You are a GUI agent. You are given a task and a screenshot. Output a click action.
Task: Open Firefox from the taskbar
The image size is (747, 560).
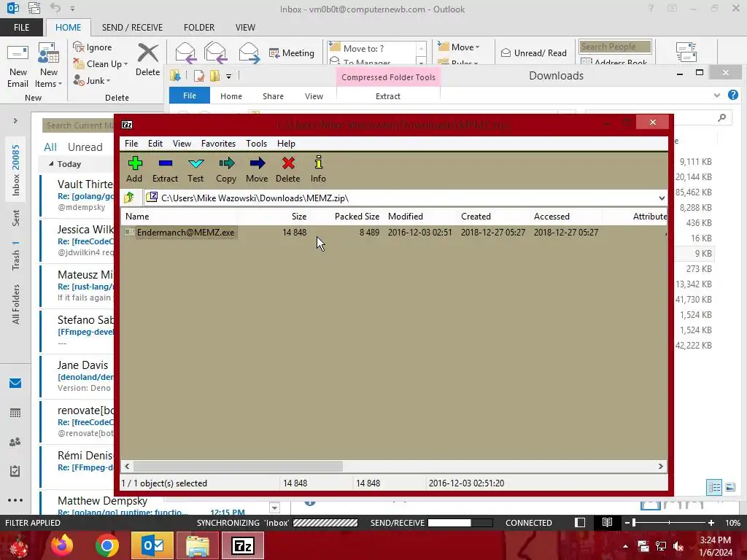[x=61, y=545]
